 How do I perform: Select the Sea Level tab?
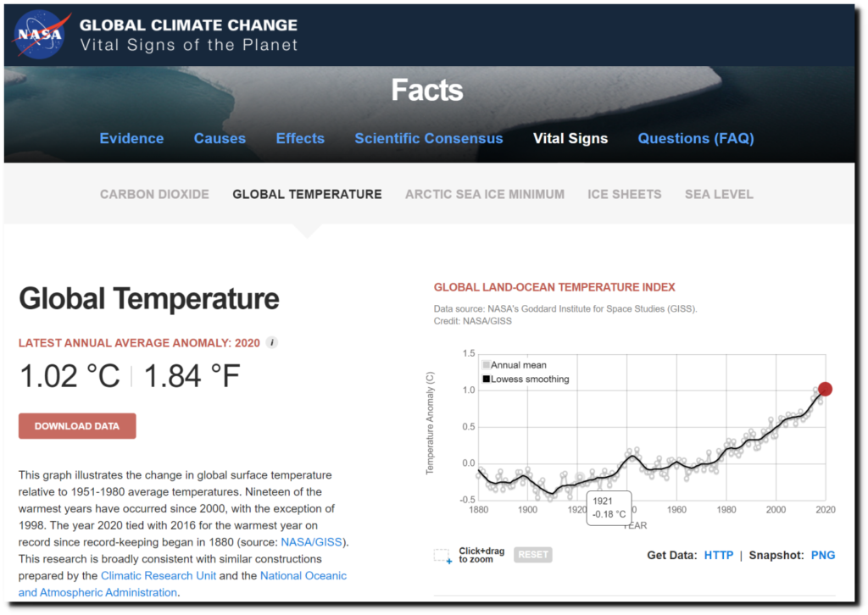pos(719,194)
